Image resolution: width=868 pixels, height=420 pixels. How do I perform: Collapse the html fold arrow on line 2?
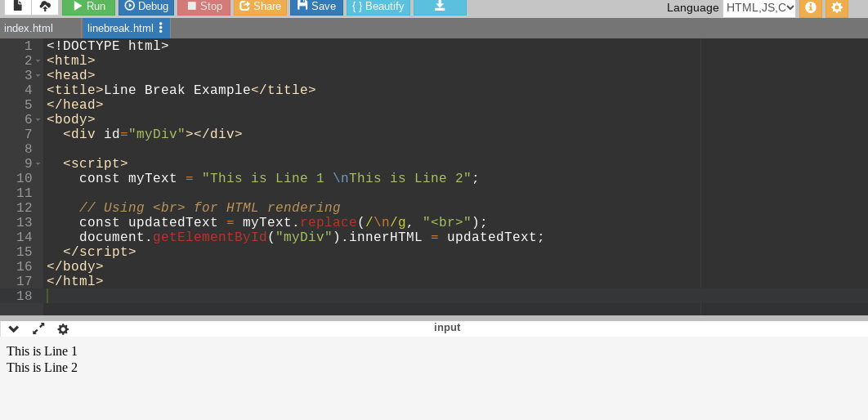[38, 60]
